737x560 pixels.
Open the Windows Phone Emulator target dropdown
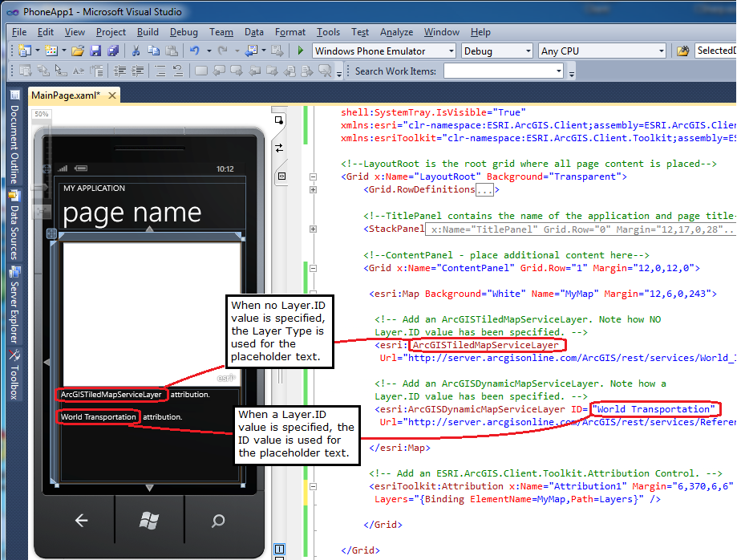[x=452, y=51]
